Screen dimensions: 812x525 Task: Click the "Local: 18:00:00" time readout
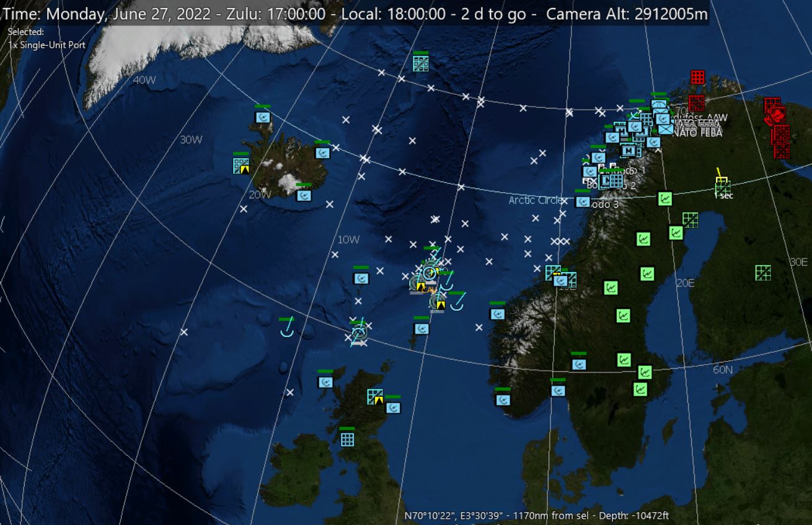click(394, 14)
